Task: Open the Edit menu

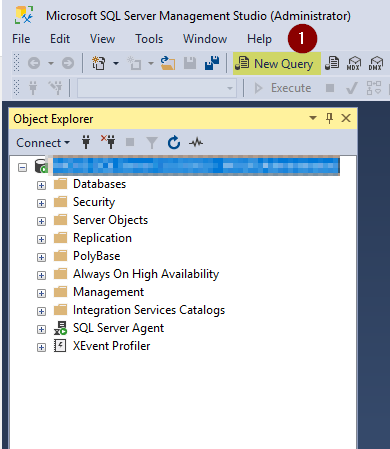Action: pos(60,39)
